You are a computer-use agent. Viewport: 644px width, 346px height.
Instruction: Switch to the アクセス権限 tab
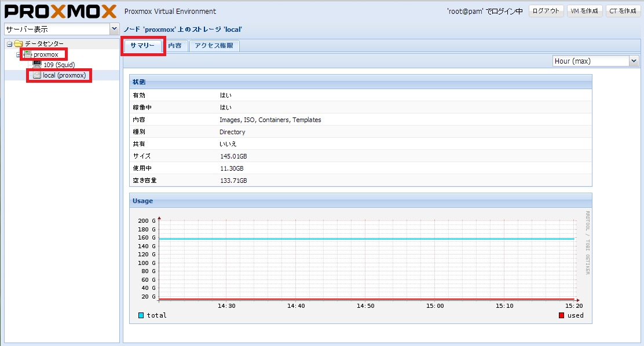(214, 46)
